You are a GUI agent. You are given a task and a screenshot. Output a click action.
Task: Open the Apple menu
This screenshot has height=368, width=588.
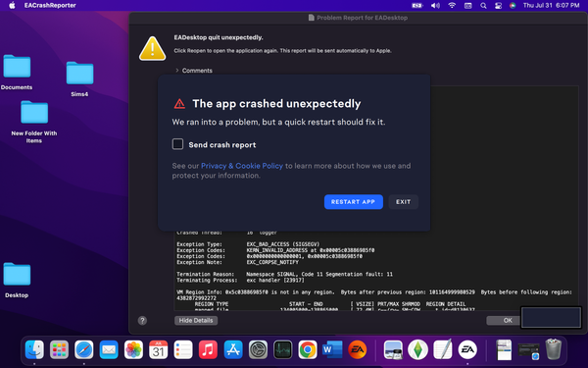pos(12,5)
